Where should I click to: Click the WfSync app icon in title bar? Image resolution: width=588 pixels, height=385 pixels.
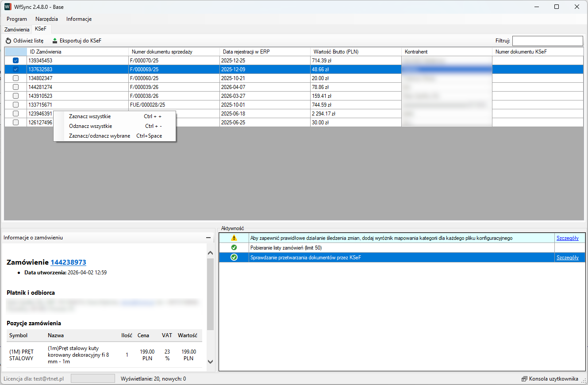8,7
